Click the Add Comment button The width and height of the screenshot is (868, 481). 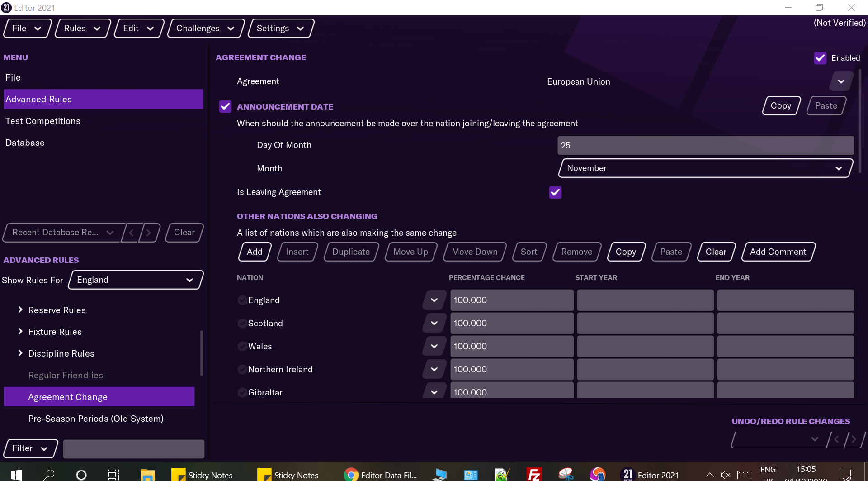pyautogui.click(x=778, y=252)
